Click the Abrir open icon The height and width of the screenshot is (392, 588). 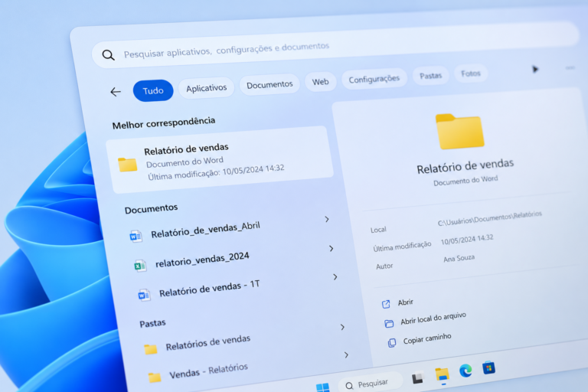pos(386,304)
